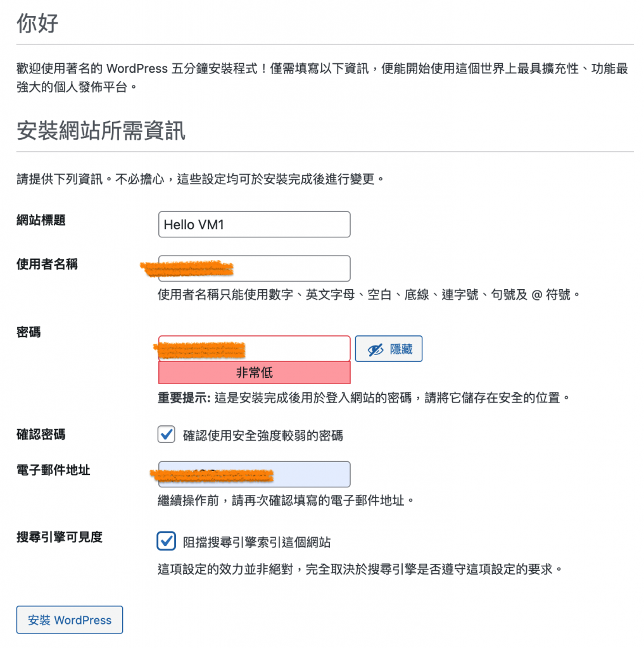Screen dimensions: 644x648
Task: Click the 安裝網站所需資訊 section heading
Action: pos(101,131)
